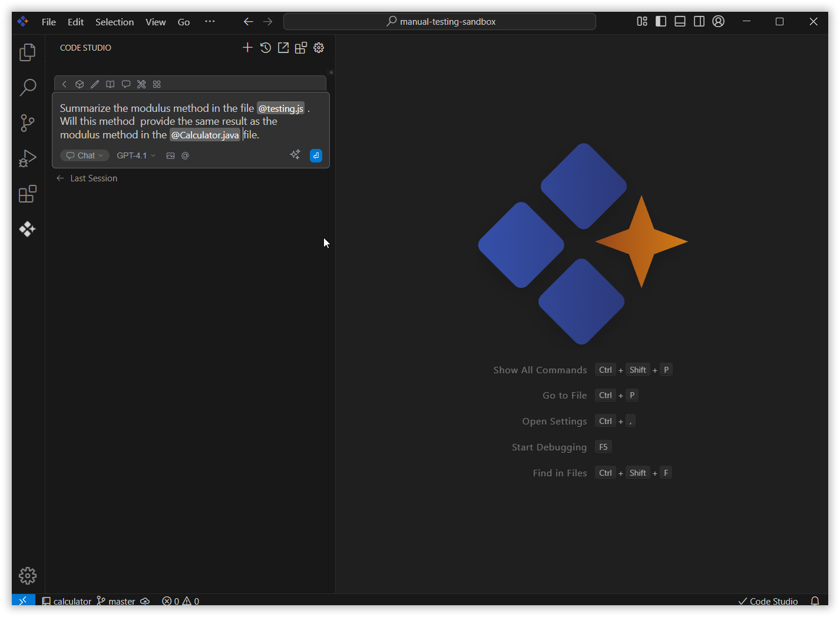Toggle bottom panel visibility

point(680,21)
